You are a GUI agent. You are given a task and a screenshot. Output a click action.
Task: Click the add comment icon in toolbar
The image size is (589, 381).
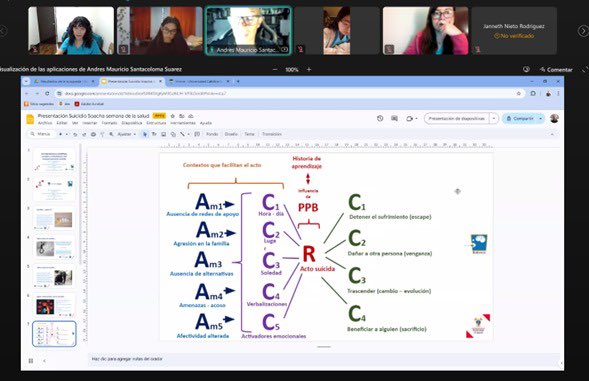coord(197,134)
